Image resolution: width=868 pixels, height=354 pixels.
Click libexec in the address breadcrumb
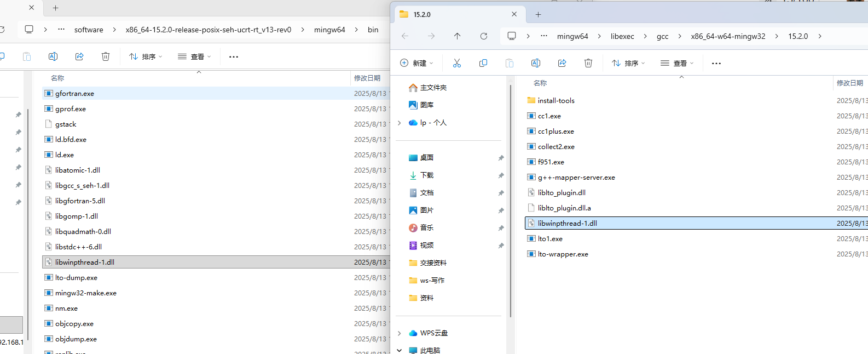coord(622,36)
